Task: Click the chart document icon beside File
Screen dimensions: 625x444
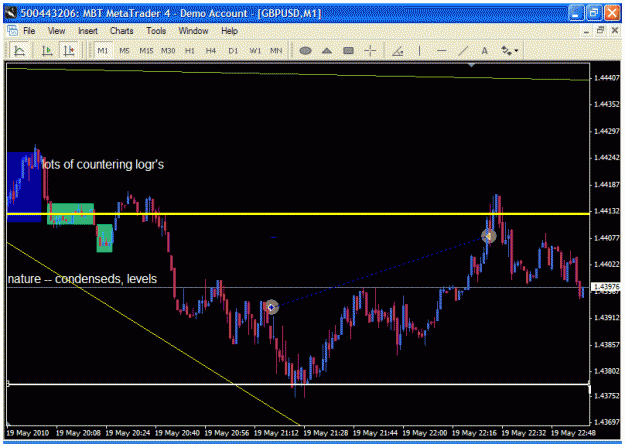Action: coord(12,31)
